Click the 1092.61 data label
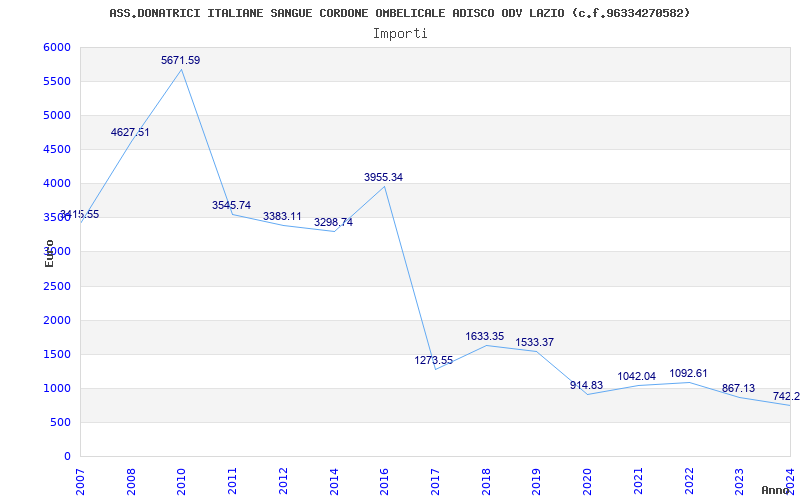Image resolution: width=800 pixels, height=500 pixels. [688, 373]
